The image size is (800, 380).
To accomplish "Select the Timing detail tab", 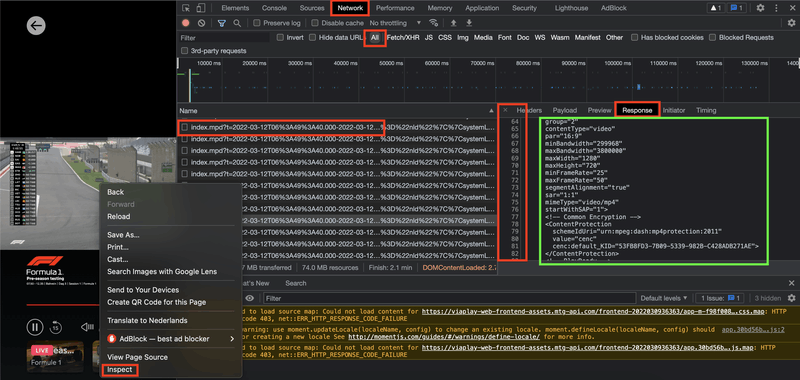I will [x=706, y=110].
